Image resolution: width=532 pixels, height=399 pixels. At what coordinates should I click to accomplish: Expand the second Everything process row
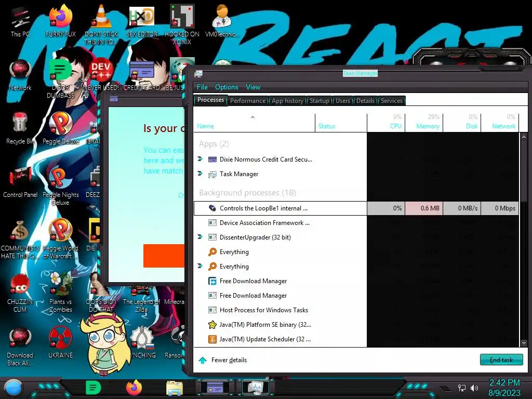tap(200, 266)
